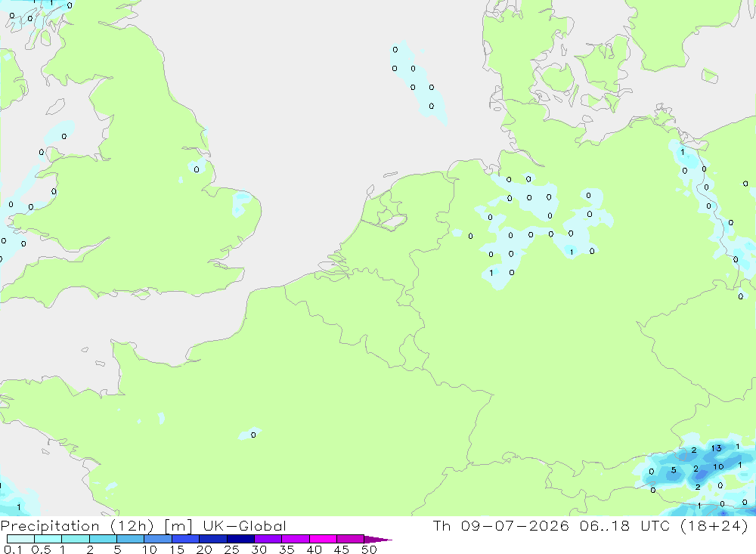Viewport: 756px width, 554px height.
Task: Click the 0.1–0.5 lightest cyan legend swatch
Action: pos(20,539)
